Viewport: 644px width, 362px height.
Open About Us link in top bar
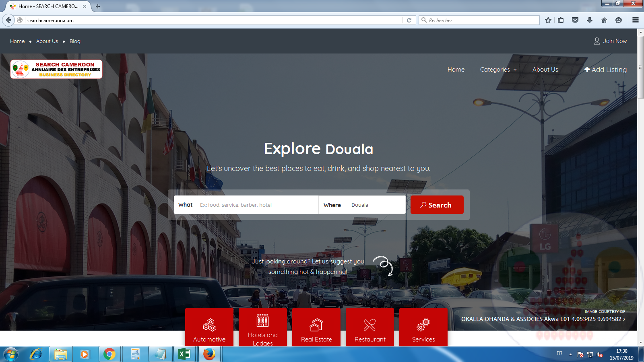coord(47,41)
